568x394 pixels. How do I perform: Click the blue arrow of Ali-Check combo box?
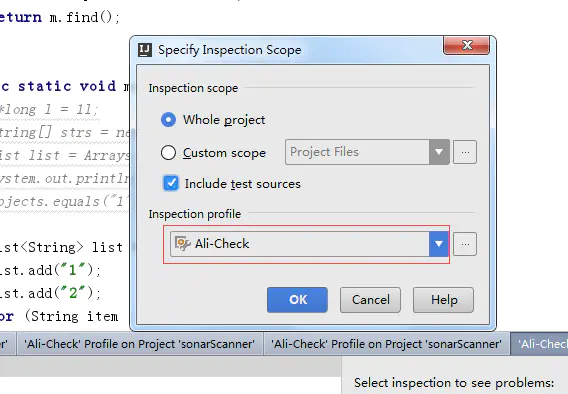[x=439, y=244]
